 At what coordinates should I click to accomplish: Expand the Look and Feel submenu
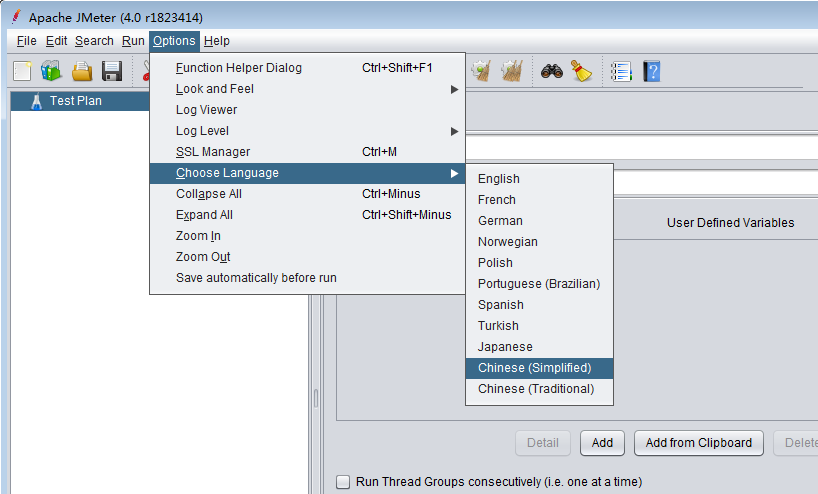click(x=307, y=89)
